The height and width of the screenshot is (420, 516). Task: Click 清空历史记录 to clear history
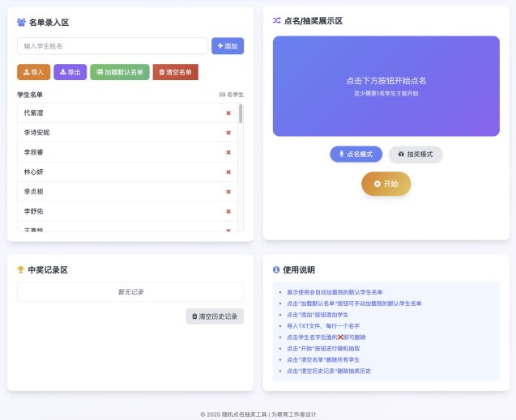coord(215,316)
